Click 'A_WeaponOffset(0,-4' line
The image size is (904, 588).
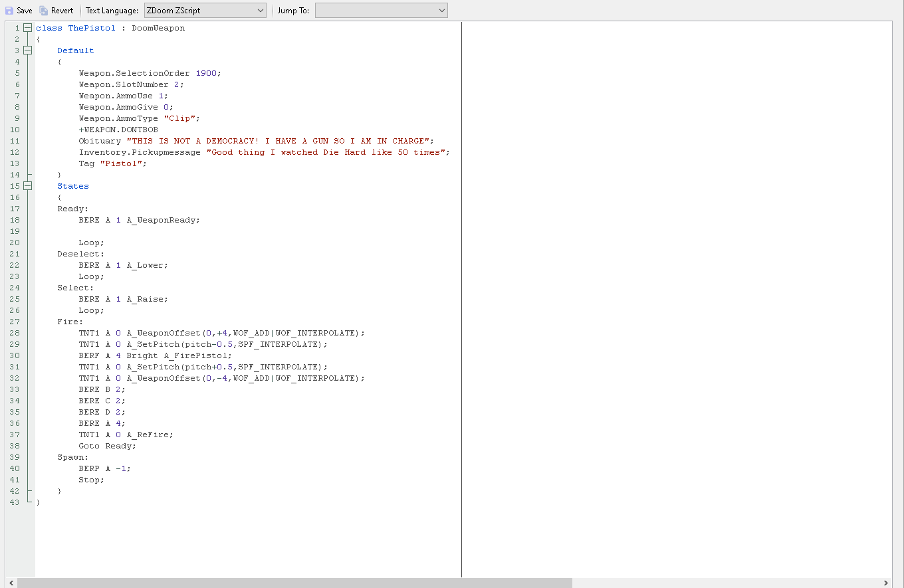(x=222, y=378)
